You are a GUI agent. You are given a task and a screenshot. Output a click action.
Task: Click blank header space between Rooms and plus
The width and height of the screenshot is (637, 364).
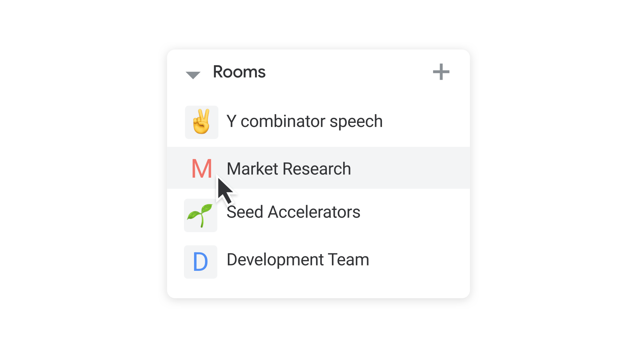(x=349, y=72)
